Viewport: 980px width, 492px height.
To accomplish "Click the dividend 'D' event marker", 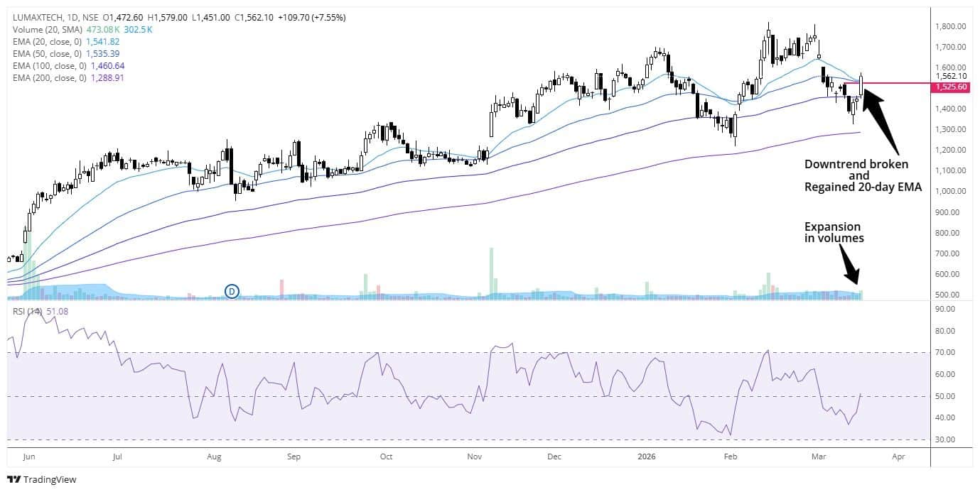I will 232,290.
